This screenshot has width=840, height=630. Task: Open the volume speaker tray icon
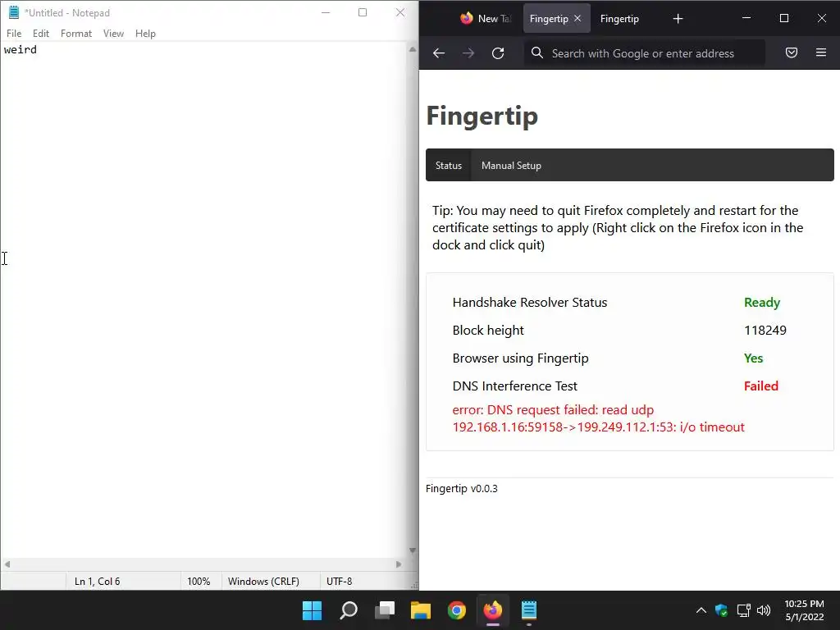(764, 610)
